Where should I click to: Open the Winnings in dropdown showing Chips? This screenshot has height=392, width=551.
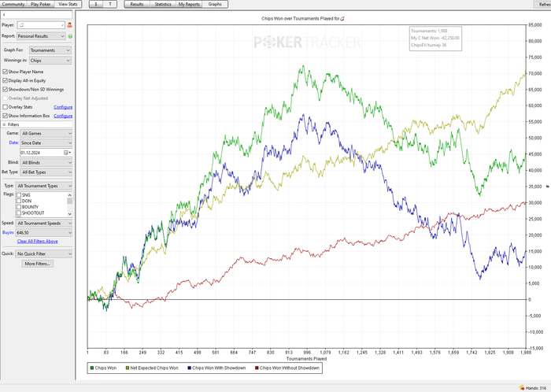[x=50, y=61]
